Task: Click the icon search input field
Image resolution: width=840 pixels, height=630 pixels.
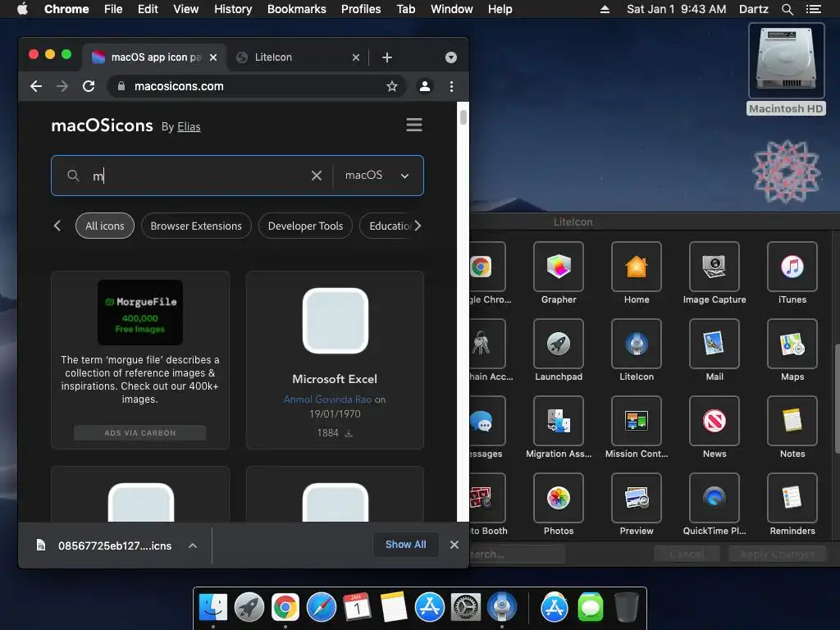Action: point(199,176)
